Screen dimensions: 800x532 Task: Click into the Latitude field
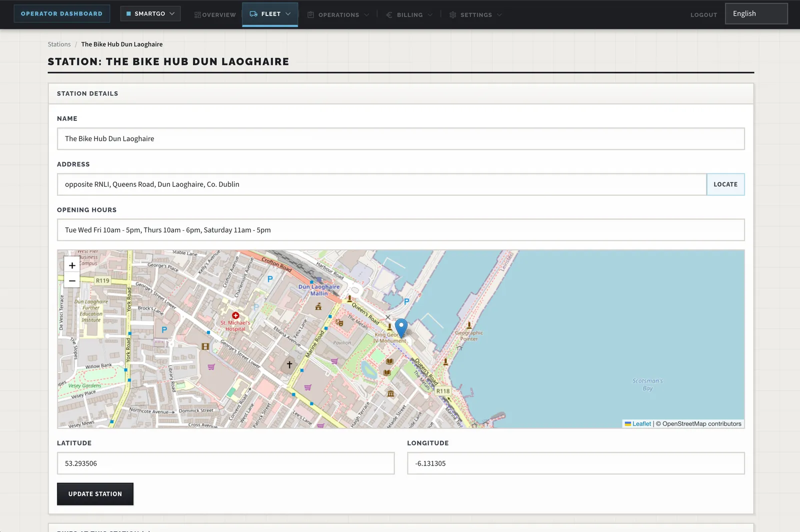point(225,464)
